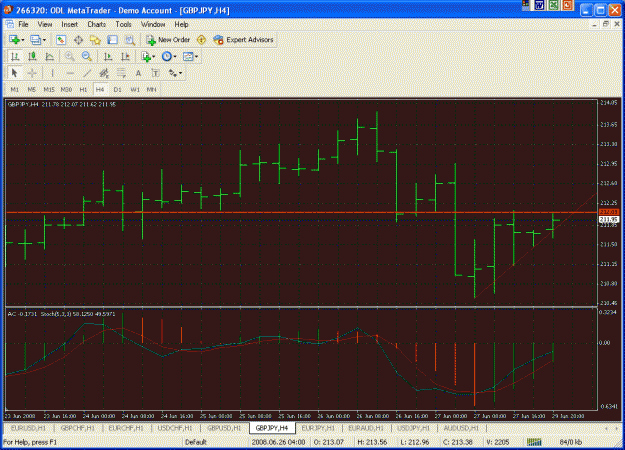Open the Charts menu
The width and height of the screenshot is (625, 450).
point(97,25)
